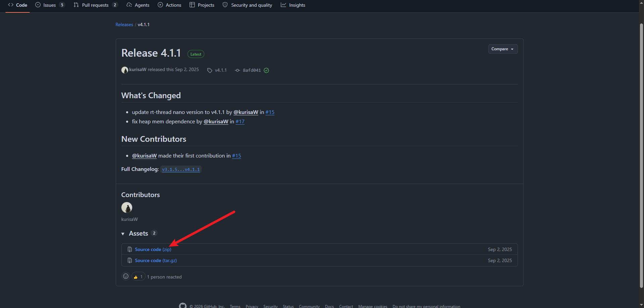This screenshot has height=308, width=644.
Task: Go to the Pull requests tab
Action: (x=96, y=5)
